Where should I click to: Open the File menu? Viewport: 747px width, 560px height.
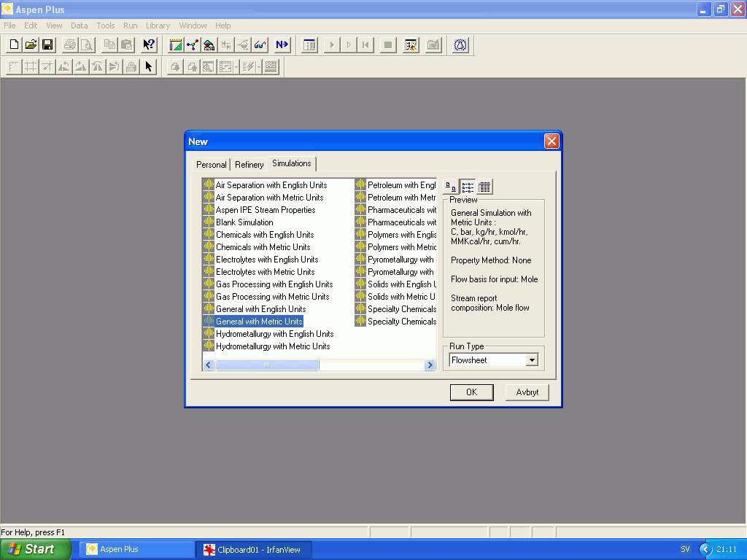coord(9,26)
